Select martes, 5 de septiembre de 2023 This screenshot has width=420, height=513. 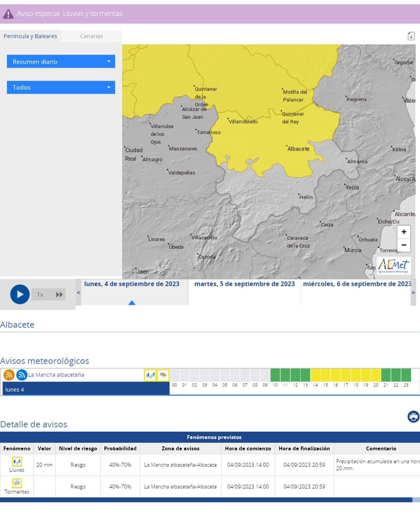coord(244,284)
